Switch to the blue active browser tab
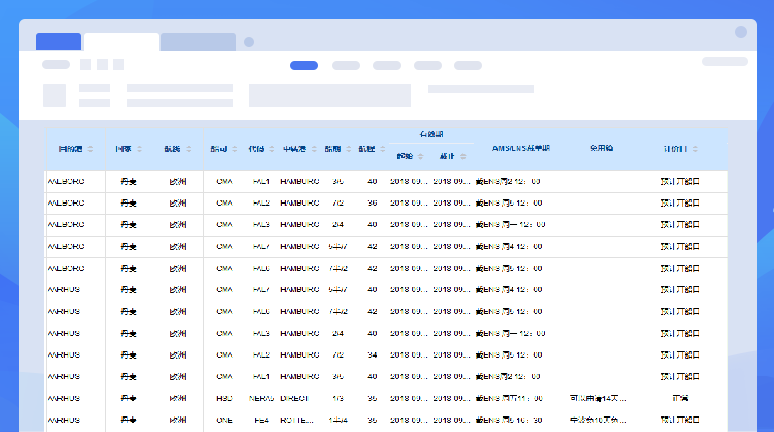The width and height of the screenshot is (774, 432). tap(58, 41)
